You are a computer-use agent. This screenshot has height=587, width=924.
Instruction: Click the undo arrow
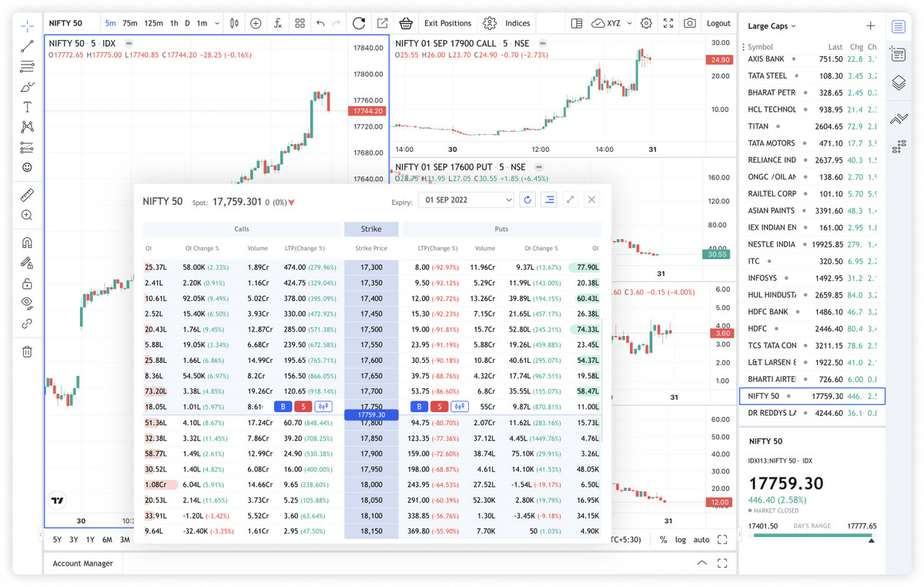click(321, 23)
